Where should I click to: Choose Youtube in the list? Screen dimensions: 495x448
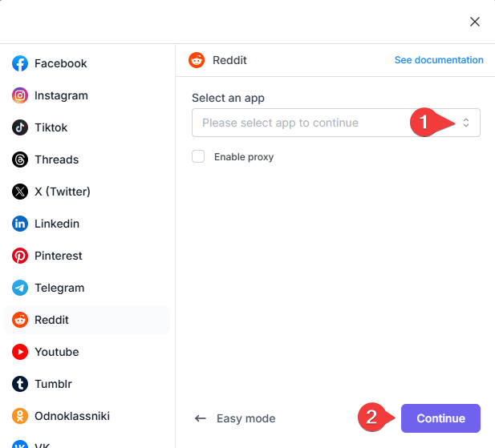87,352
